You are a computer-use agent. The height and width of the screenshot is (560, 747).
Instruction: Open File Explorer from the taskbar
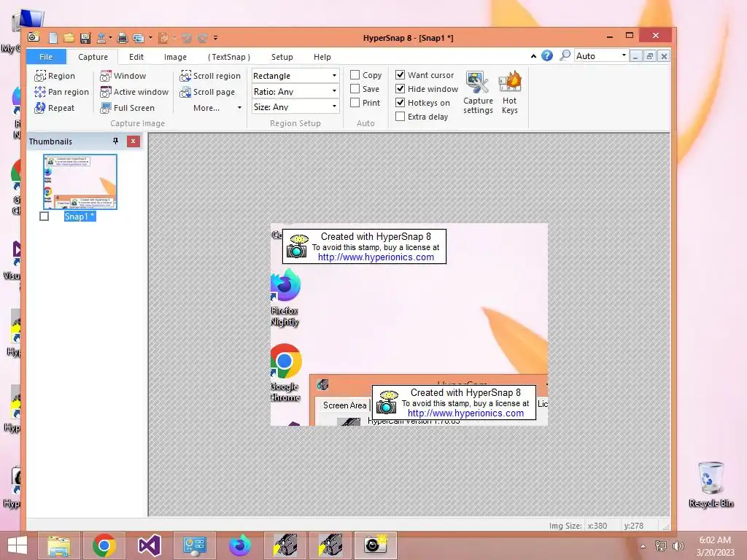tap(60, 545)
